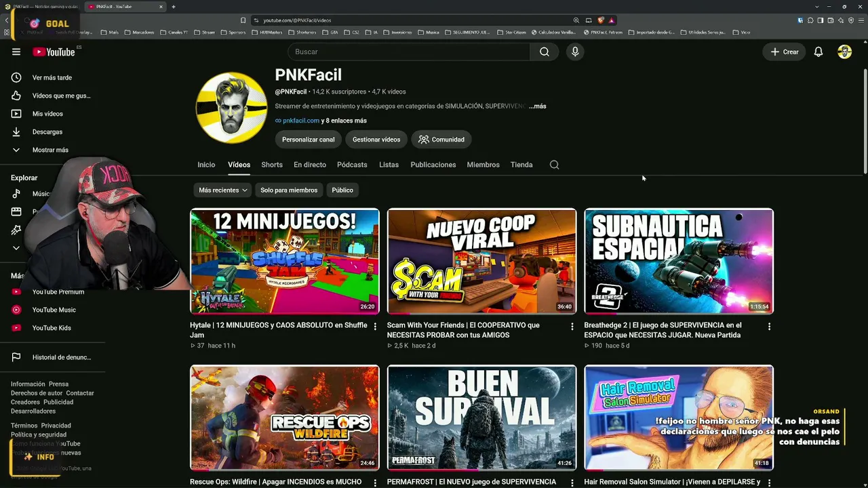Click the Descargas download icon
The width and height of the screenshot is (868, 488).
click(x=16, y=131)
